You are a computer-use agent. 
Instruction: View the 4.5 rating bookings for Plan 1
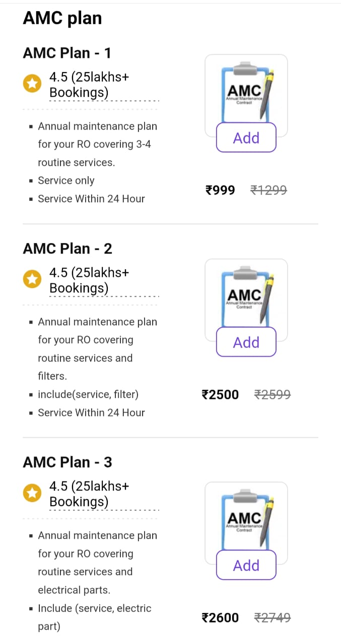(89, 85)
